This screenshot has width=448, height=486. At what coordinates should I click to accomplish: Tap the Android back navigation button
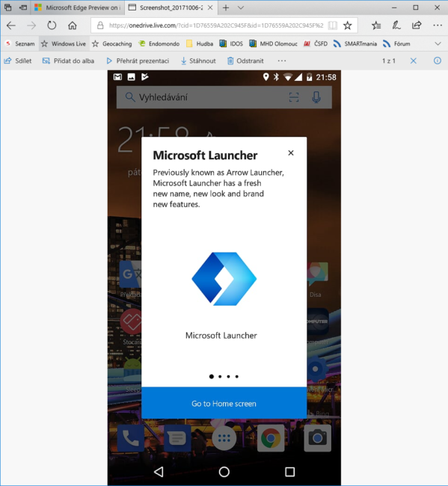159,472
